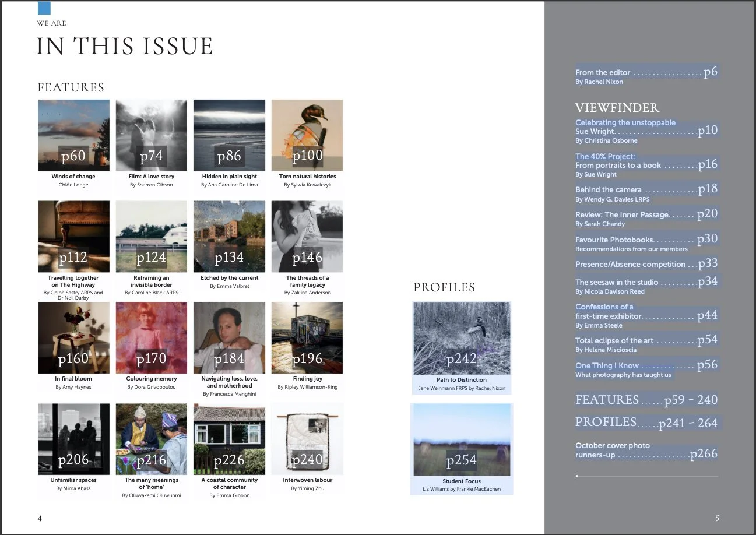Open 'The threads of a family legacy' p146 image
This screenshot has height=535, width=756.
[307, 237]
